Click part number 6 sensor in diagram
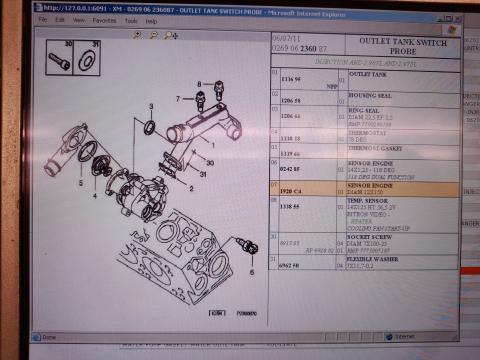 (x=248, y=247)
